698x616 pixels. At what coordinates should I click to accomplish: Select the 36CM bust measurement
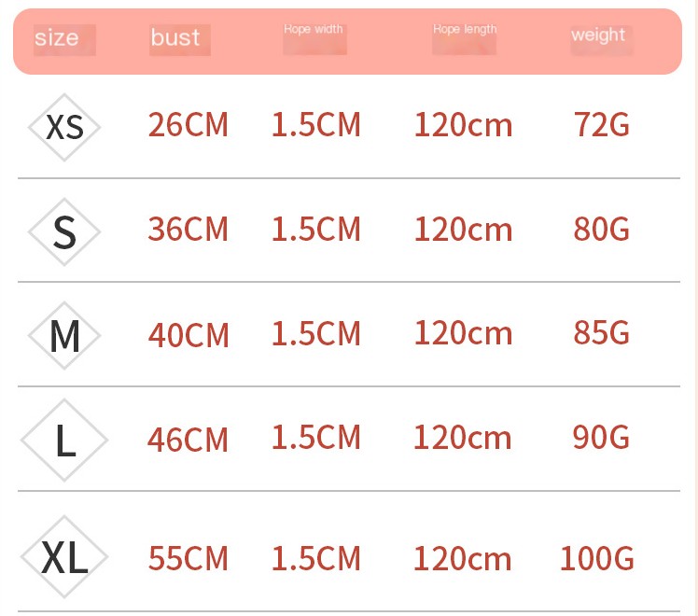pyautogui.click(x=188, y=230)
